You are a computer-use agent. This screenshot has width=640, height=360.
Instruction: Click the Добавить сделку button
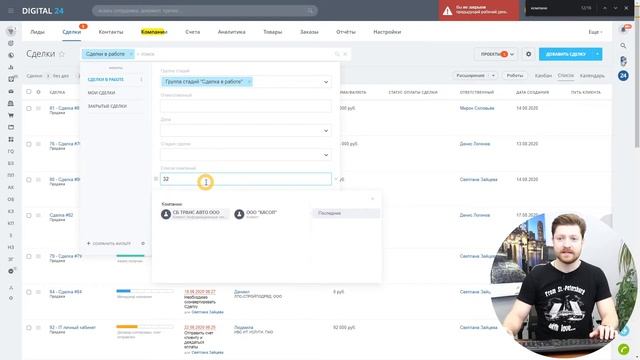click(566, 54)
